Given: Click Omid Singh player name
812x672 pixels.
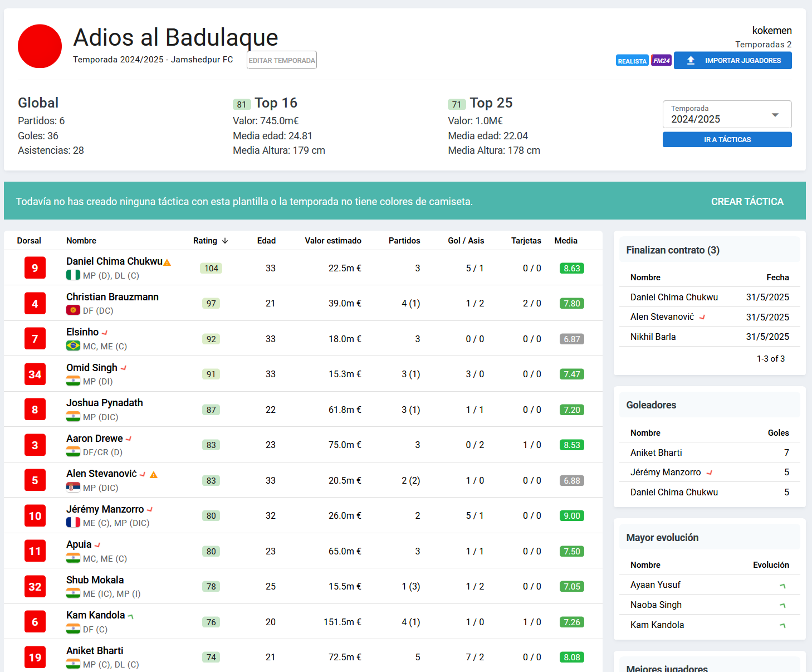Looking at the screenshot, I should pos(92,368).
